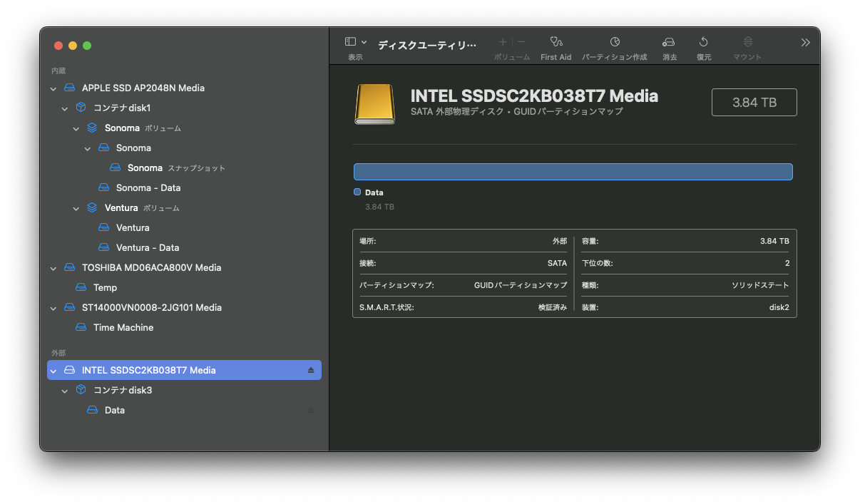Run First Aid from the toolbar
The width and height of the screenshot is (860, 504).
[556, 42]
